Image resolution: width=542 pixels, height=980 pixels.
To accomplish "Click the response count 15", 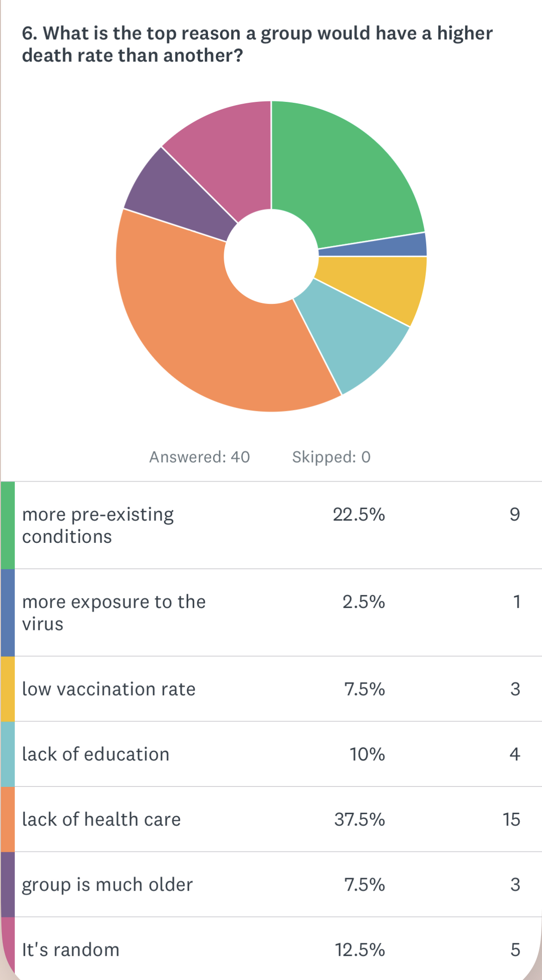I will (511, 819).
